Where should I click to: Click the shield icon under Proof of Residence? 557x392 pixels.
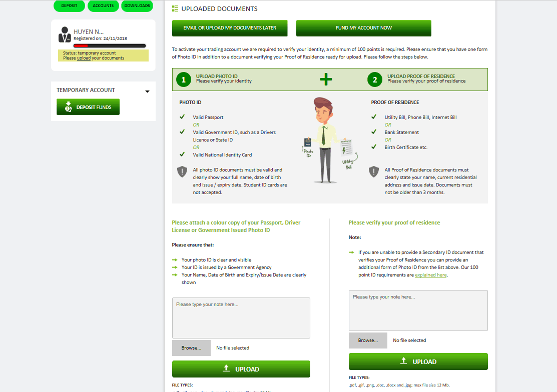click(x=374, y=172)
